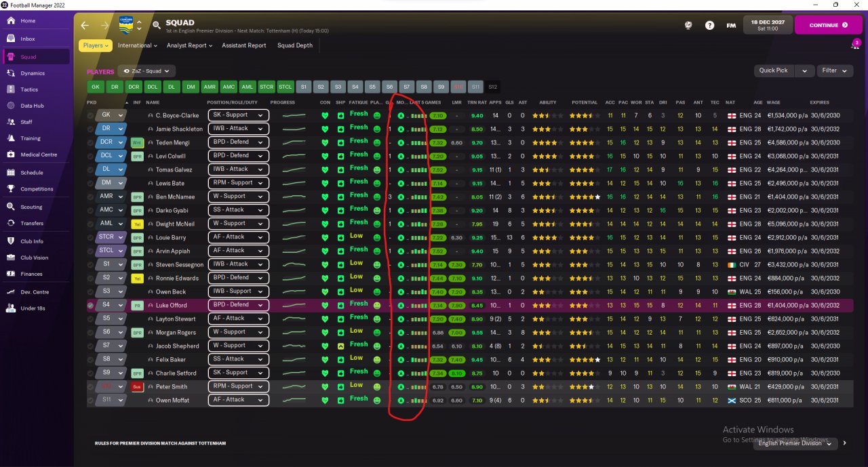Select the S12 substitute slot button
The height and width of the screenshot is (467, 868).
pos(492,87)
